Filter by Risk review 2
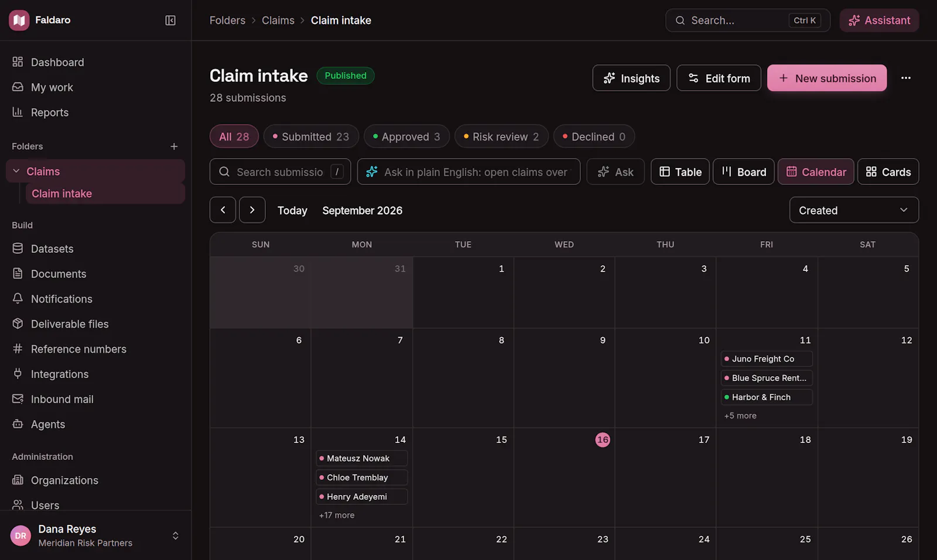This screenshot has height=560, width=937. point(501,136)
